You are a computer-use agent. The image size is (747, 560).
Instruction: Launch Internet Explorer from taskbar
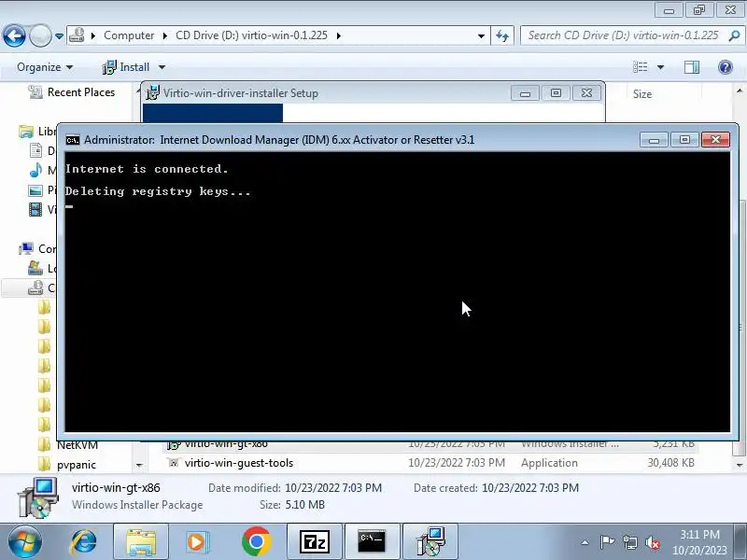pyautogui.click(x=83, y=542)
